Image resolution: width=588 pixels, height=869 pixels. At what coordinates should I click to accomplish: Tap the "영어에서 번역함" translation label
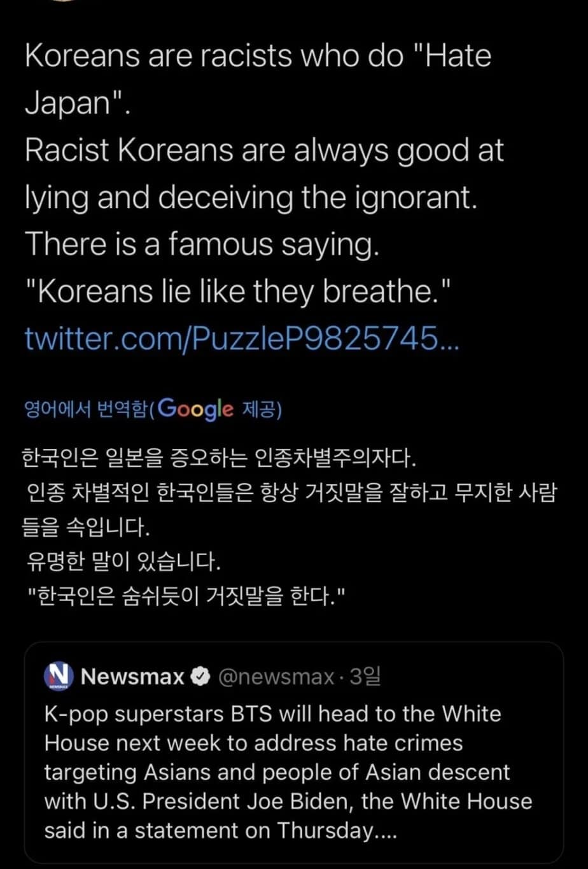click(x=85, y=409)
